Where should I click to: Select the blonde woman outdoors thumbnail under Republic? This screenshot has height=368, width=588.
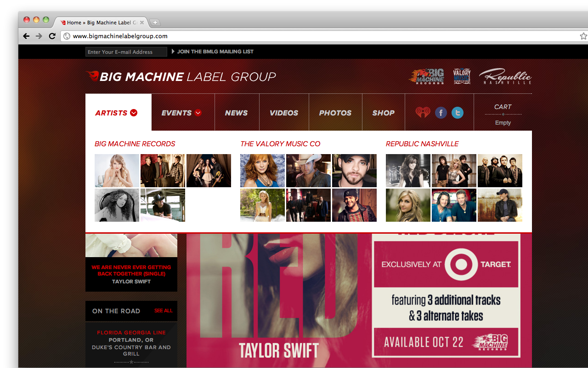[x=408, y=205]
